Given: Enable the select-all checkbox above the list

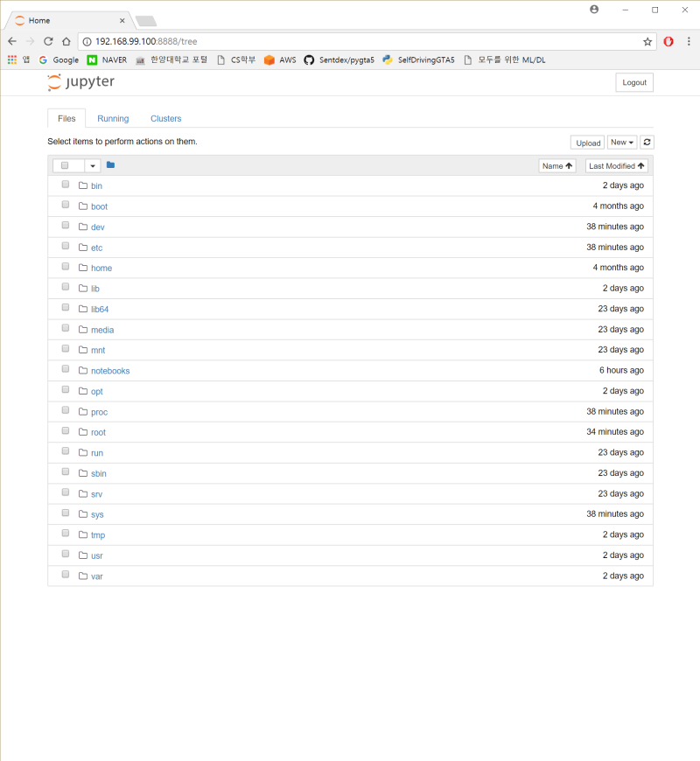Looking at the screenshot, I should (65, 164).
